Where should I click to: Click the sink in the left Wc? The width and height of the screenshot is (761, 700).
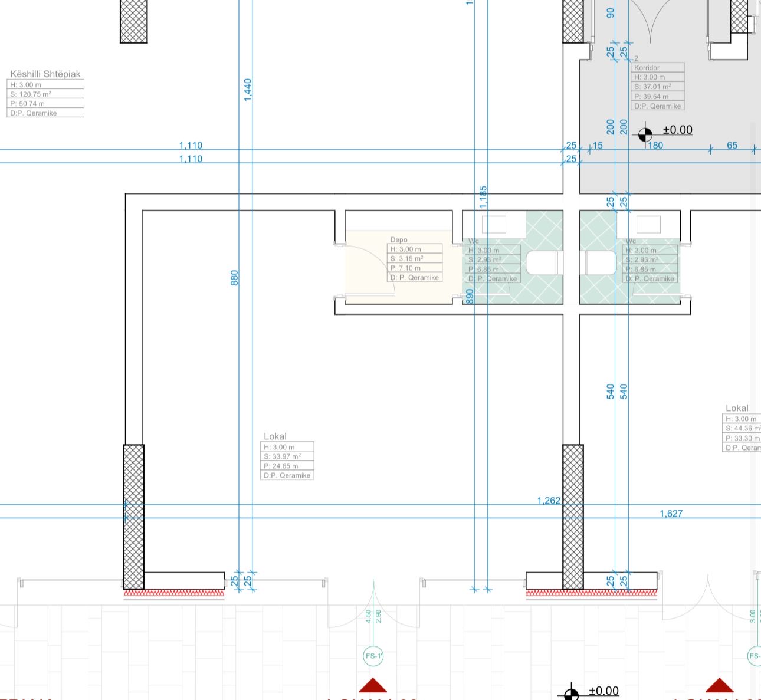tap(494, 225)
